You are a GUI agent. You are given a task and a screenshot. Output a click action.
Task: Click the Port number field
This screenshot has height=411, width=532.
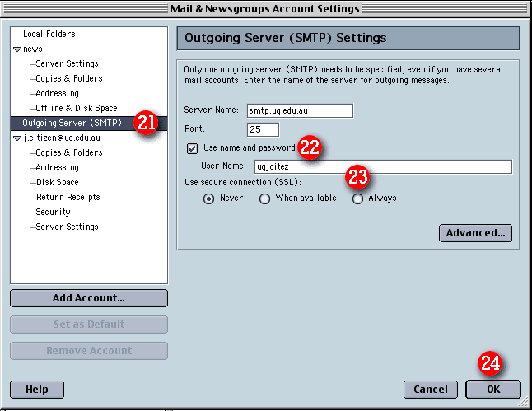263,129
